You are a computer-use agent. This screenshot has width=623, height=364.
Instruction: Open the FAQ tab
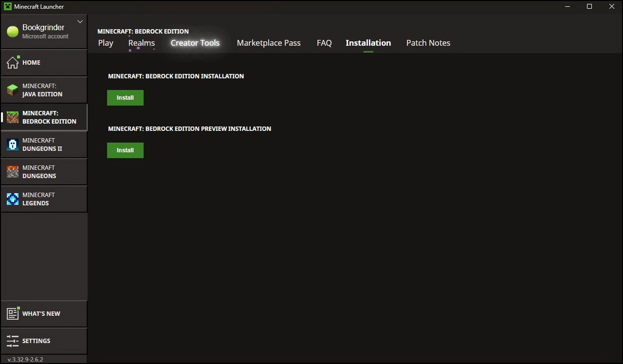[324, 43]
